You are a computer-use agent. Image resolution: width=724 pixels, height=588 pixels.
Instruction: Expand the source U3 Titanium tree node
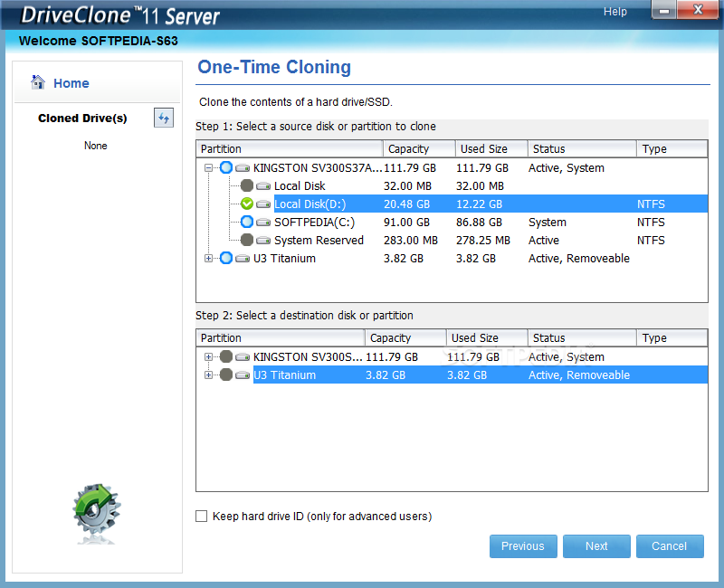[x=209, y=259]
